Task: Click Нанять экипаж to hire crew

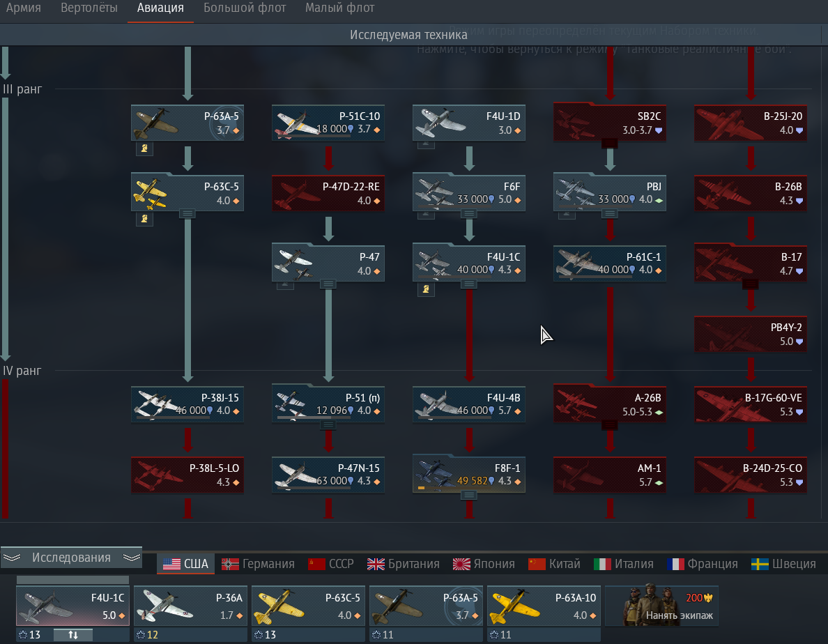Action: click(661, 606)
